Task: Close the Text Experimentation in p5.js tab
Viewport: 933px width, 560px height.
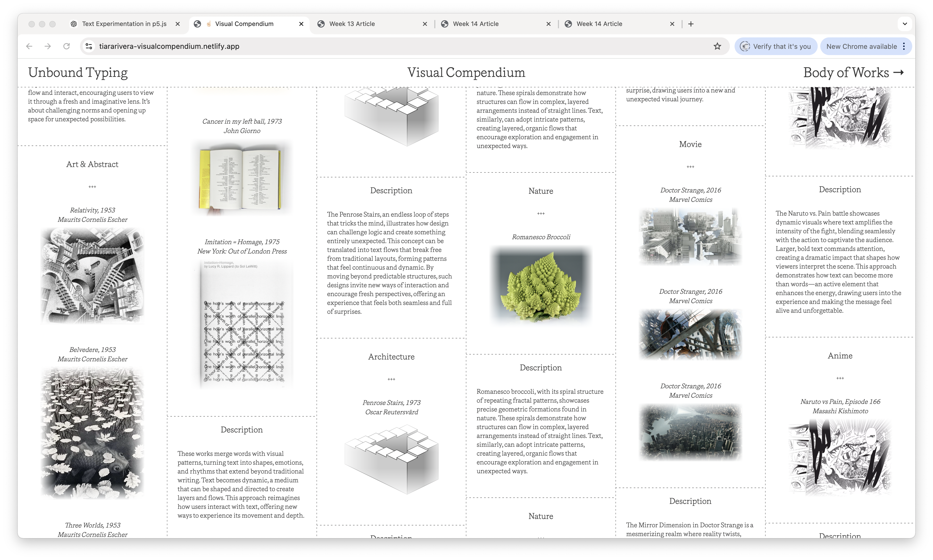Action: [x=178, y=24]
